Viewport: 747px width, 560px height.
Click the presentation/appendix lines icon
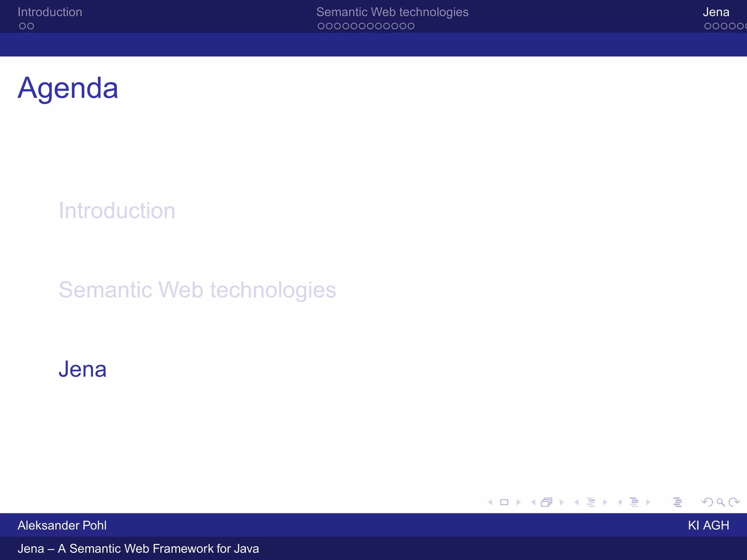click(x=677, y=502)
